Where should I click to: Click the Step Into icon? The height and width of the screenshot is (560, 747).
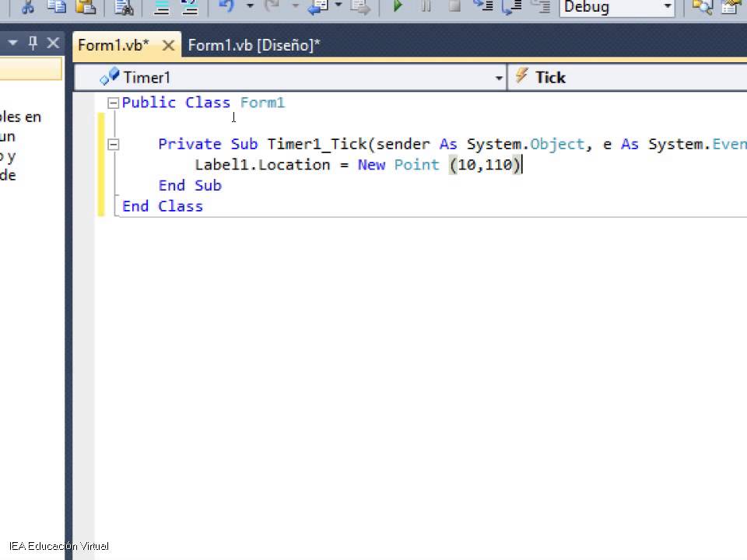tap(483, 6)
